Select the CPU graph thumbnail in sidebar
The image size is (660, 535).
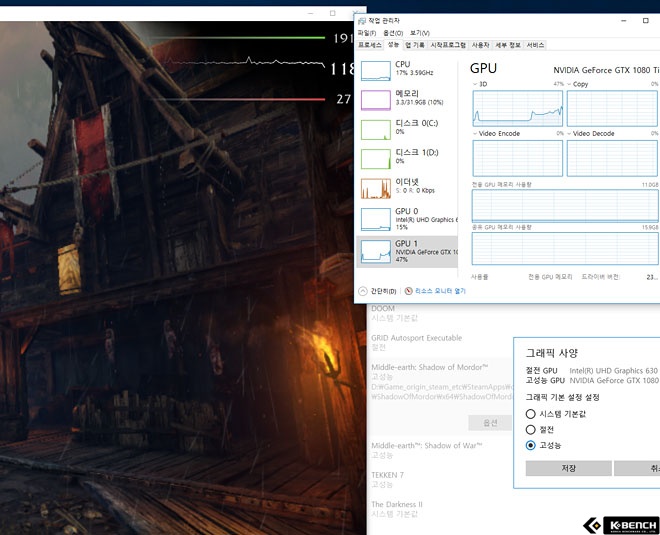pos(375,71)
